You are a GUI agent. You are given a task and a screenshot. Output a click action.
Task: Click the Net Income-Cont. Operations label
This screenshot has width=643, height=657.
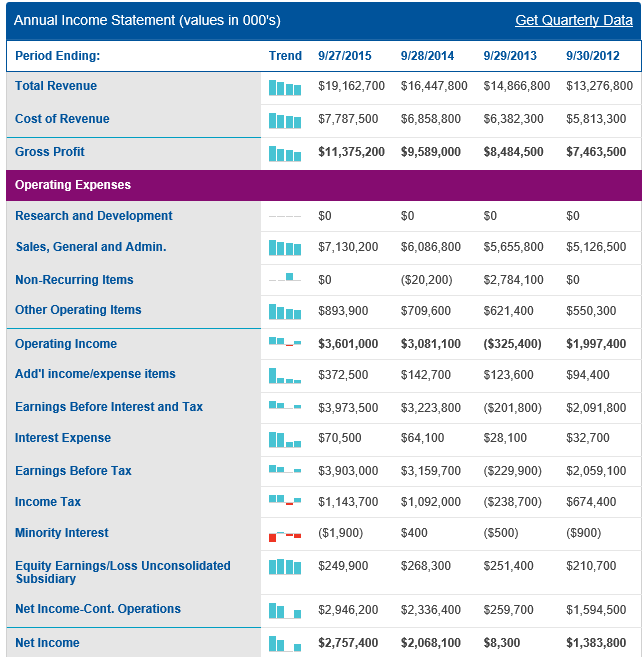pos(98,609)
